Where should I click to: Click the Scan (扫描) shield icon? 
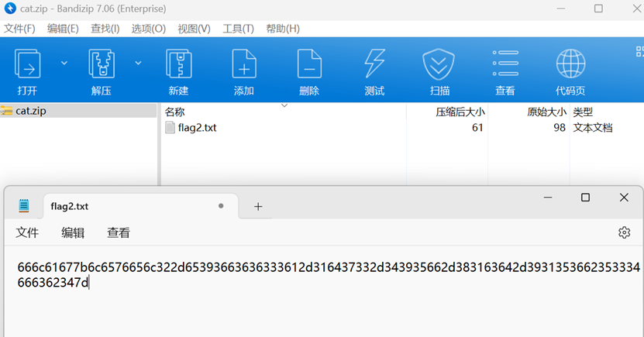click(x=439, y=64)
